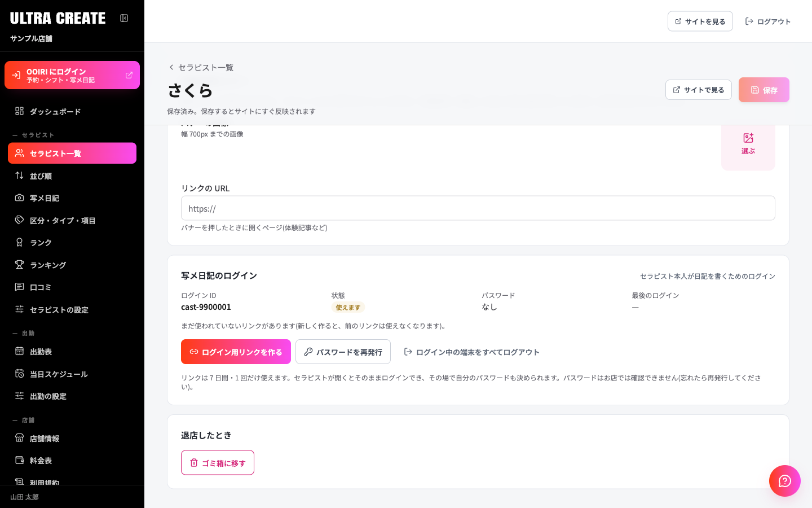Click ログイン中の端末をすべてログアウト
This screenshot has height=508, width=812.
coord(471,352)
